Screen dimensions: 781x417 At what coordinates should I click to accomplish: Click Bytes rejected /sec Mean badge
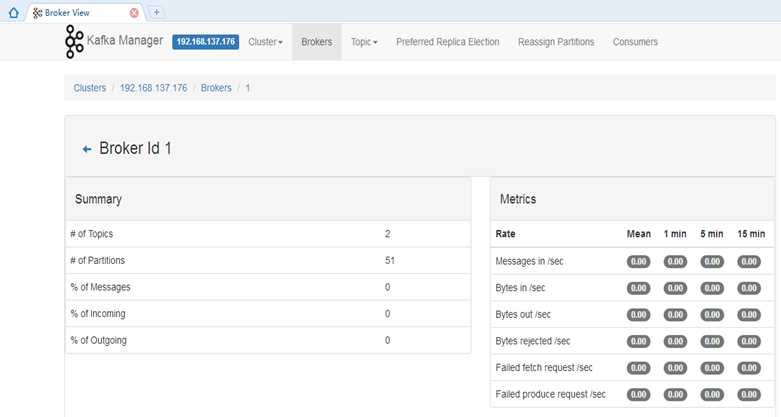(x=639, y=341)
